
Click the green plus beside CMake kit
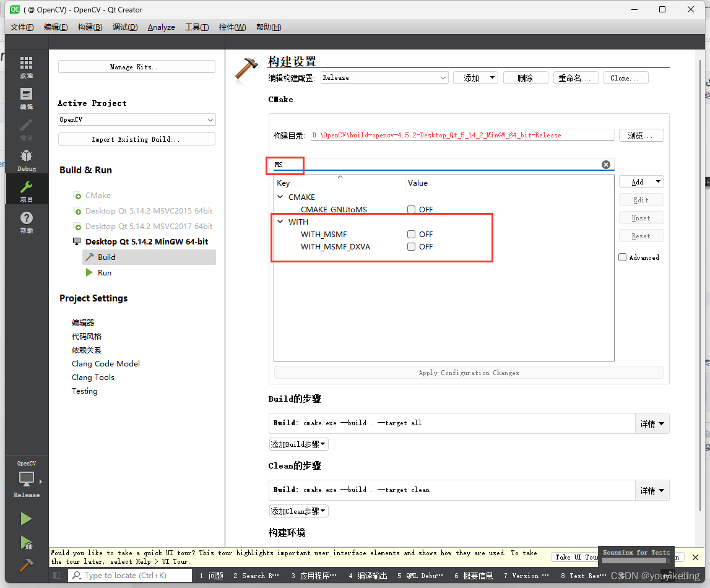point(78,196)
